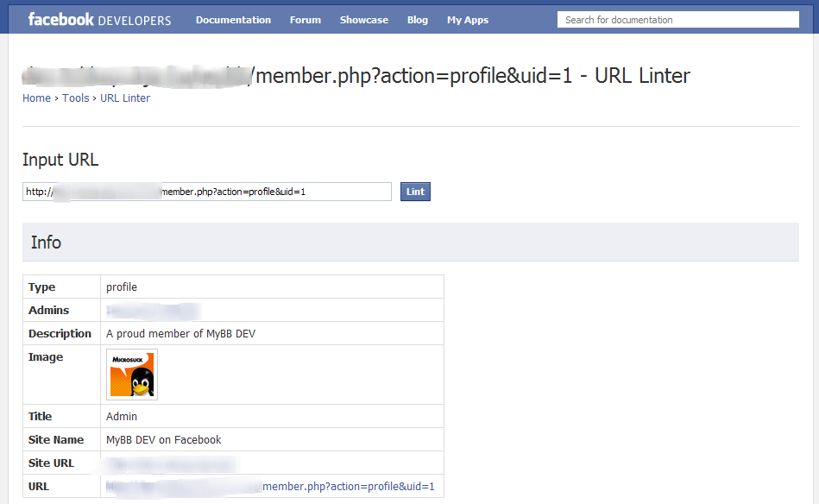Focus the Search for documentation field

tap(677, 20)
